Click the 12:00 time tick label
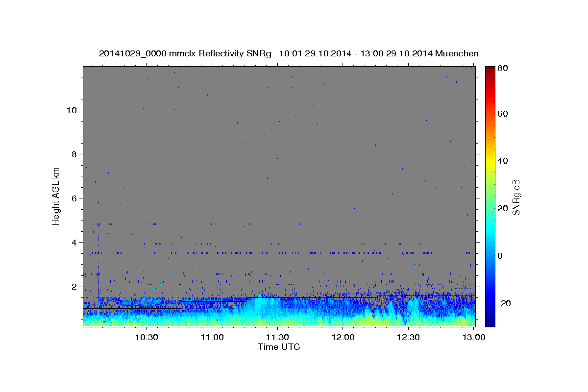588x392 pixels. coord(343,337)
